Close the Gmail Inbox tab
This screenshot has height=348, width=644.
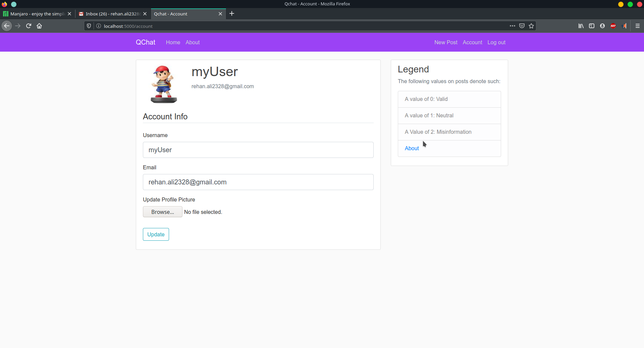[x=145, y=14]
